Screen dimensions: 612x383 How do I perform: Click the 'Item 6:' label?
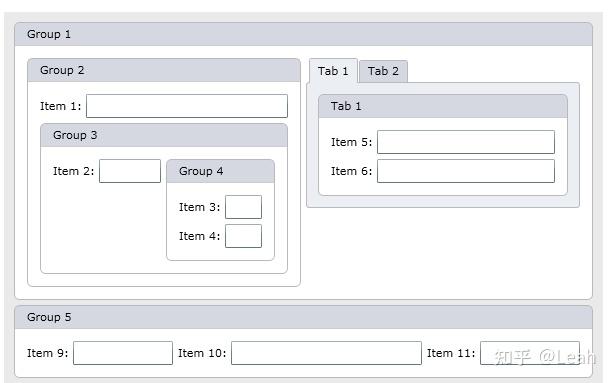pos(351,171)
